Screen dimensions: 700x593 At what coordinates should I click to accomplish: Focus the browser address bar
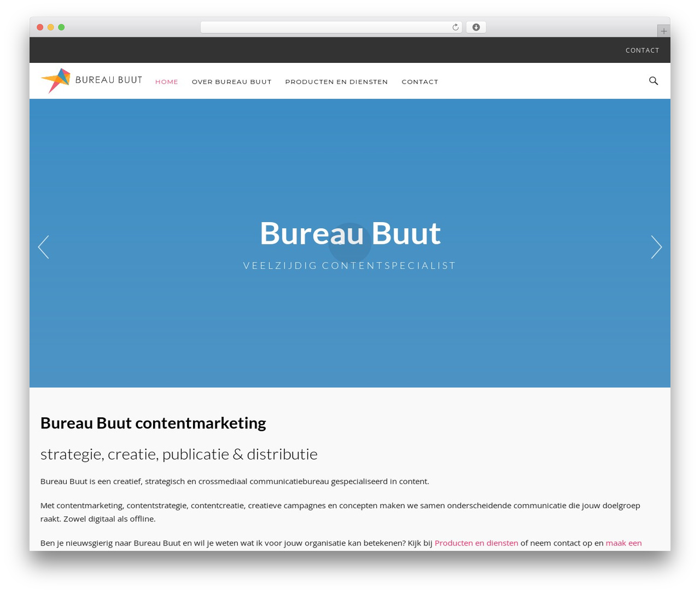[x=331, y=27]
